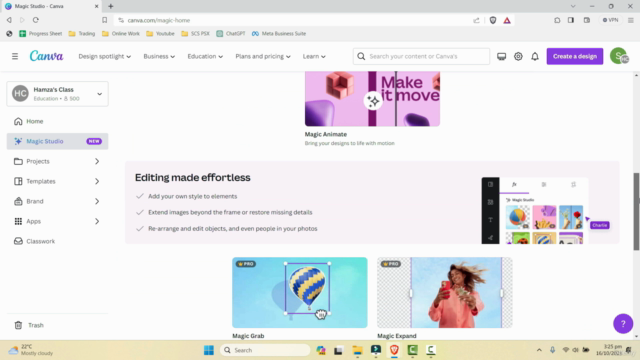Open the purple help question mark button
The height and width of the screenshot is (360, 640).
click(623, 324)
